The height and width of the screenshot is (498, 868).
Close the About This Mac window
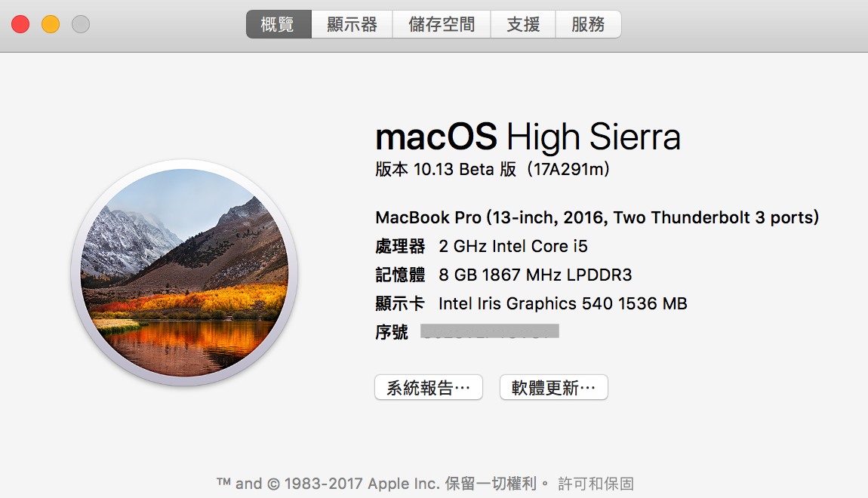pos(20,24)
